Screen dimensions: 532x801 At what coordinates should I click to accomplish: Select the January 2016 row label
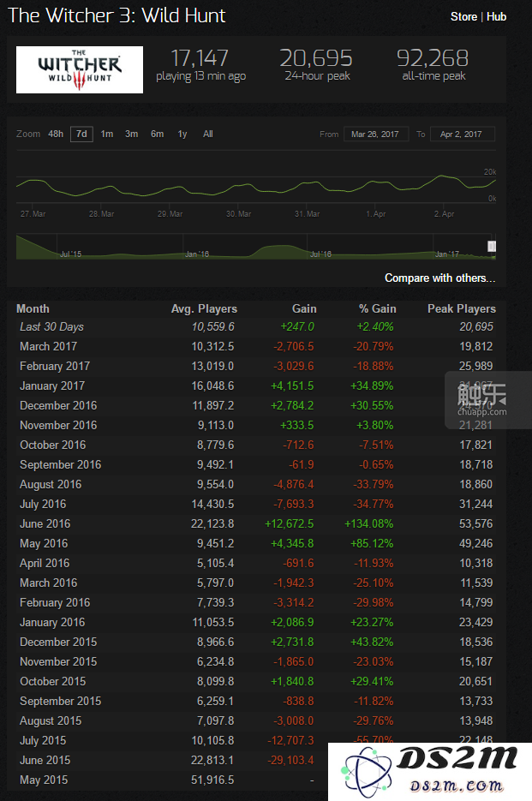click(52, 623)
